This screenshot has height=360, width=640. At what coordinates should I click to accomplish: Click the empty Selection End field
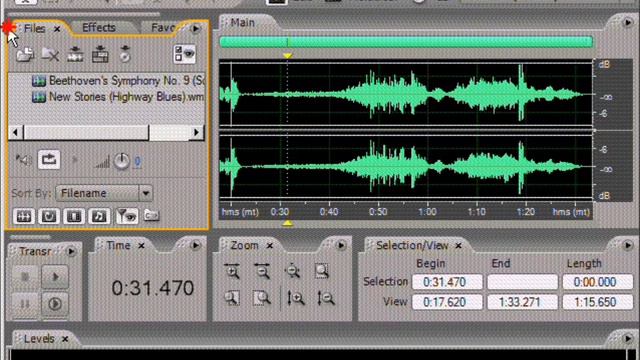pos(522,282)
